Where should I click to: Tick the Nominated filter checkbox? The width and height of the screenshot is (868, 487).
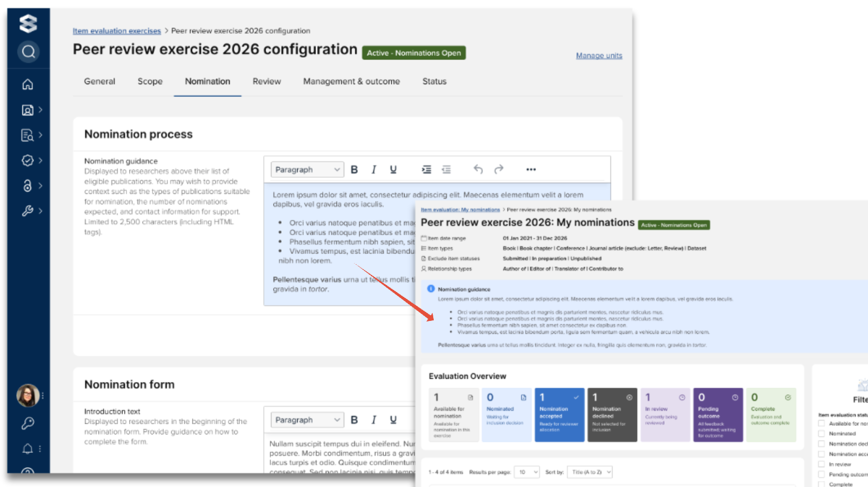pyautogui.click(x=821, y=433)
